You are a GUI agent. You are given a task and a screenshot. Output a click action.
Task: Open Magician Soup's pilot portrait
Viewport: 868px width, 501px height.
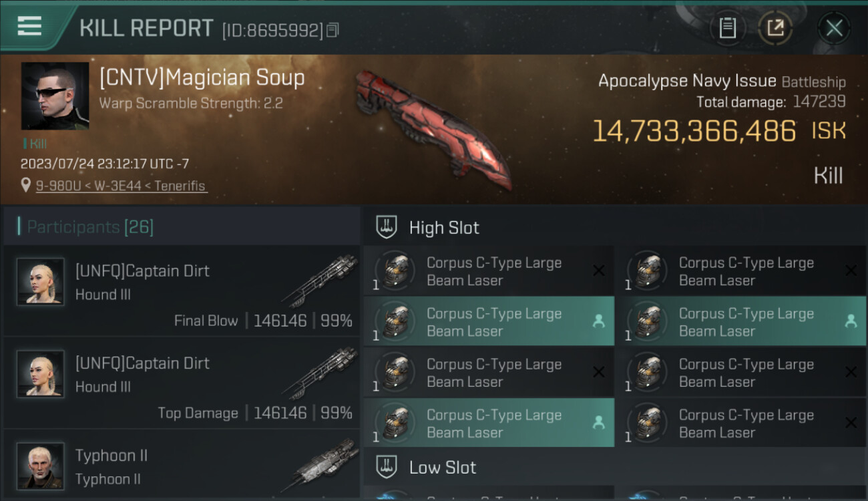coord(55,96)
